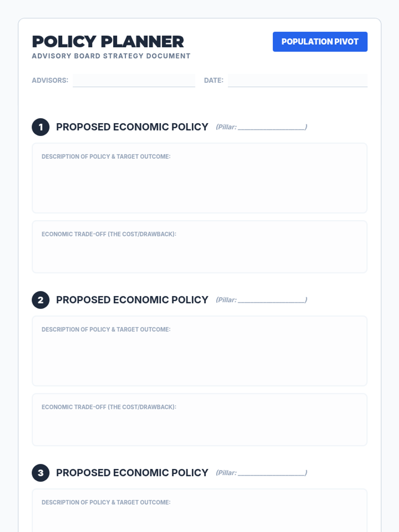Click the Advisory Board Strategy Document subtitle
This screenshot has height=532, width=399.
point(111,56)
